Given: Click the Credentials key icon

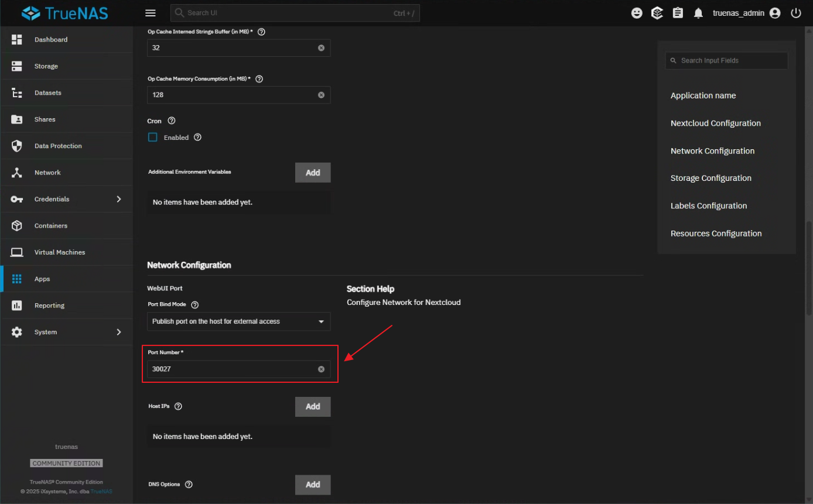Looking at the screenshot, I should 17,199.
